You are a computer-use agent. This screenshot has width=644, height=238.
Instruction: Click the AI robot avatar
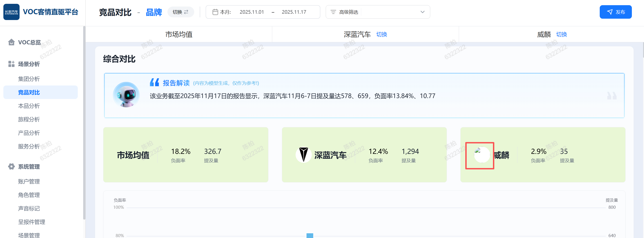(126, 95)
